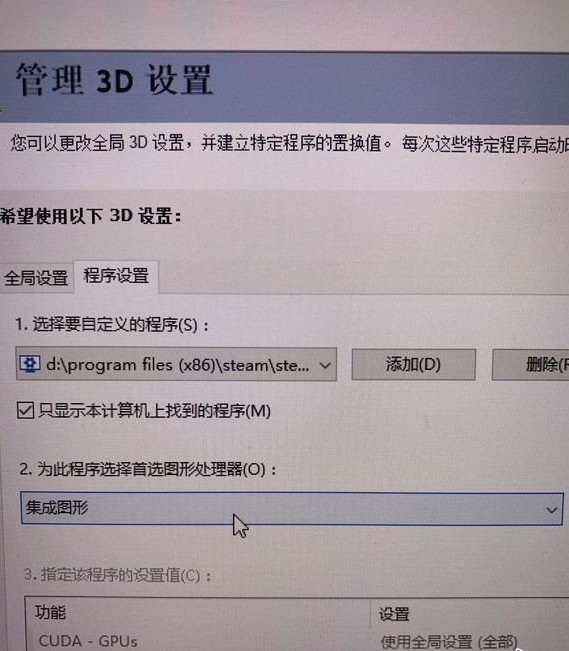Click the 功能 column header
The height and width of the screenshot is (651, 569).
click(50, 612)
